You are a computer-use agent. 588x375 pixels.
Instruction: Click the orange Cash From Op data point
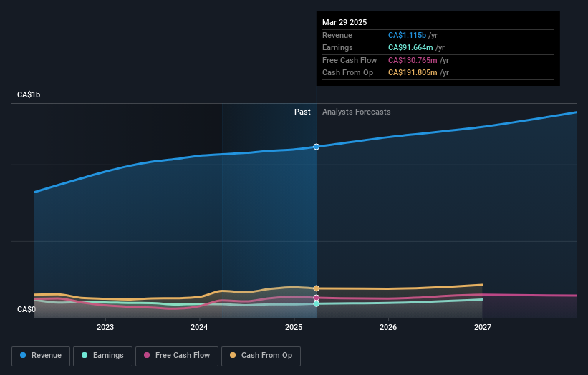(317, 288)
